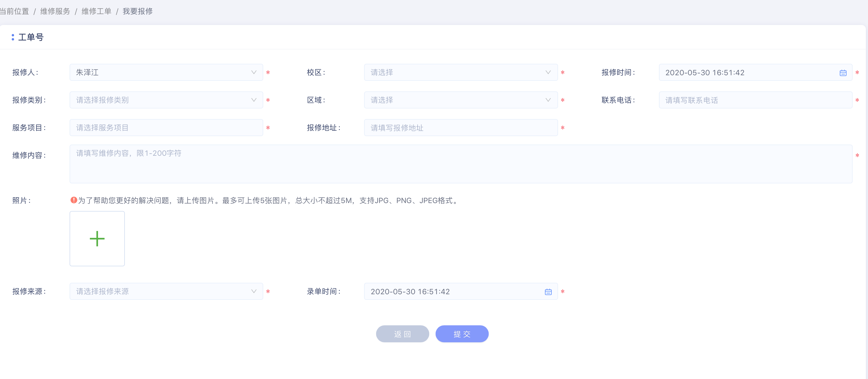Click into the 维修内容 text area

tap(460, 164)
